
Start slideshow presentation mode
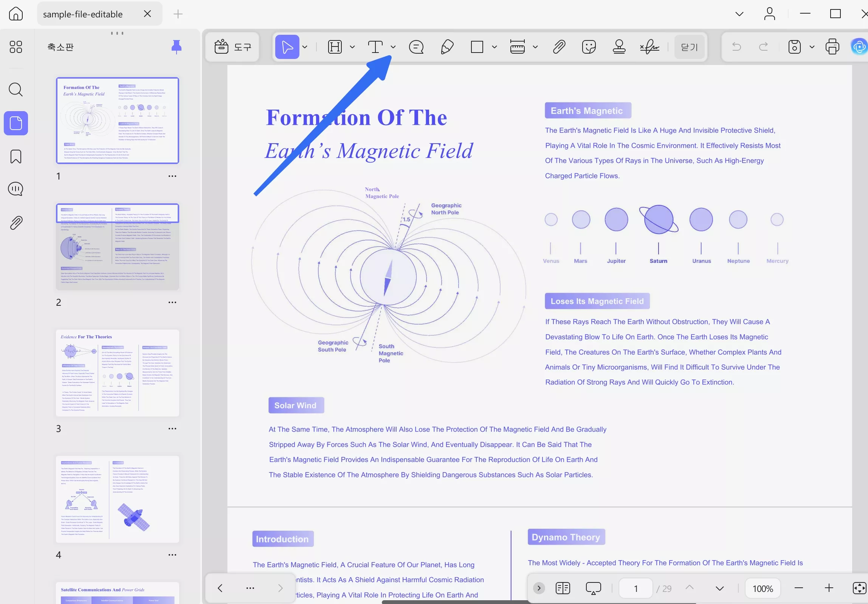click(593, 588)
